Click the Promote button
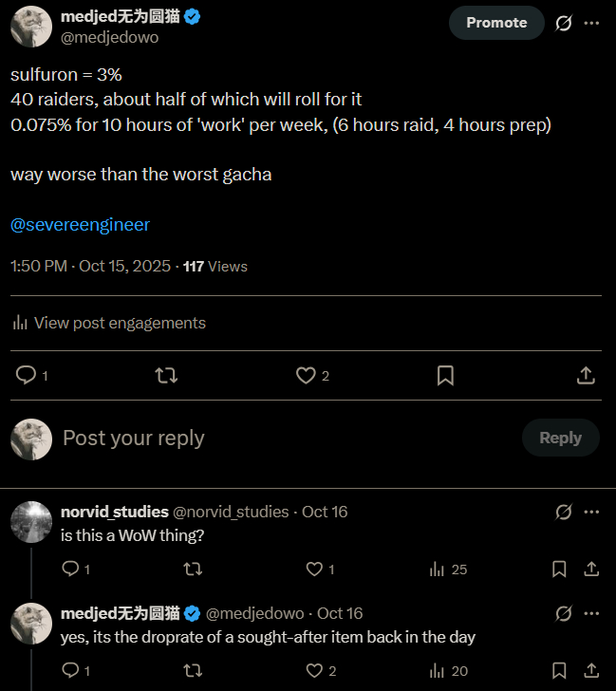 point(496,23)
